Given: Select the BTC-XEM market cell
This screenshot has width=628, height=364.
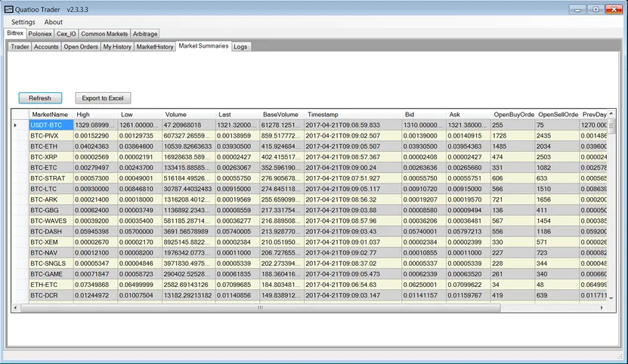Looking at the screenshot, I should pyautogui.click(x=51, y=242).
